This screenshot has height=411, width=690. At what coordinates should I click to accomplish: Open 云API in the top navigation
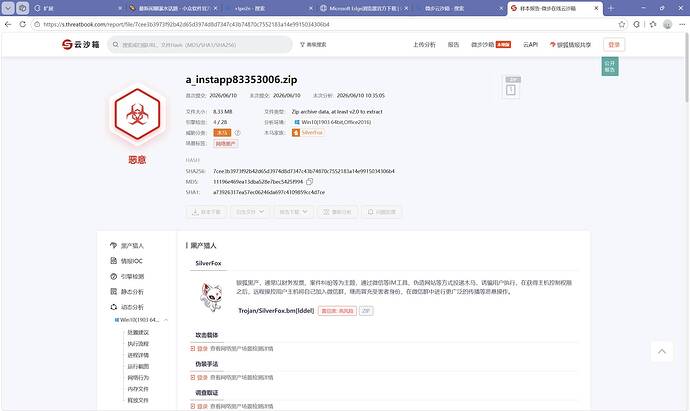(x=530, y=44)
